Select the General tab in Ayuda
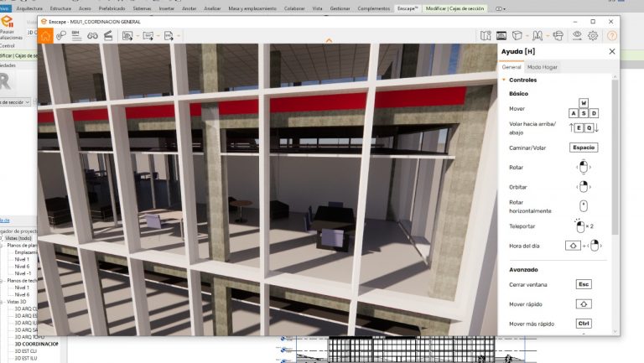The width and height of the screenshot is (644, 363). [512, 66]
